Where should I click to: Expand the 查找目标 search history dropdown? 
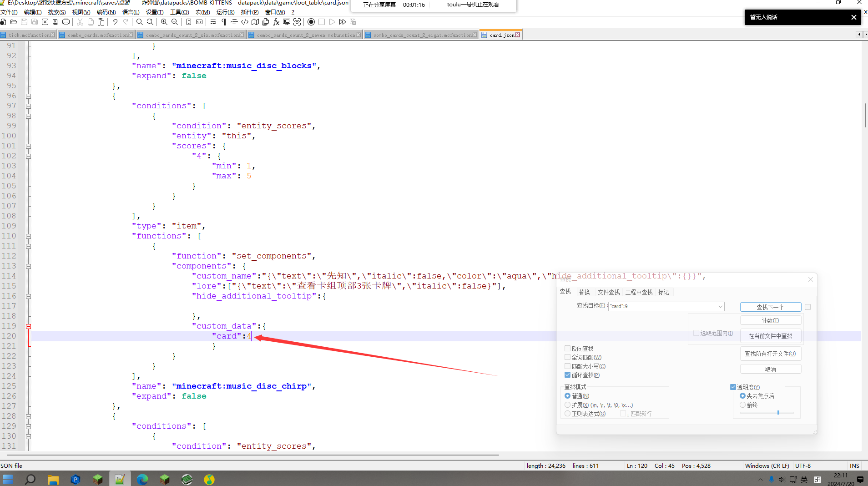click(x=720, y=306)
